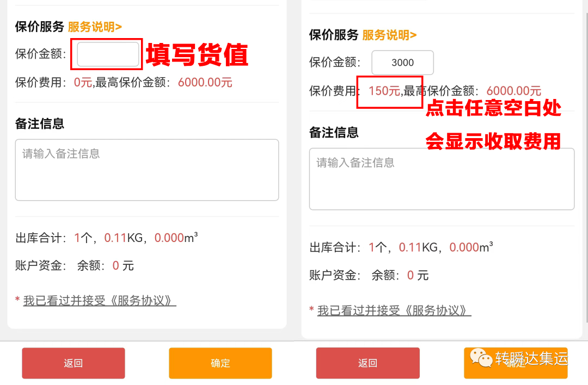Click the 150元 fee amount on right

tap(384, 91)
